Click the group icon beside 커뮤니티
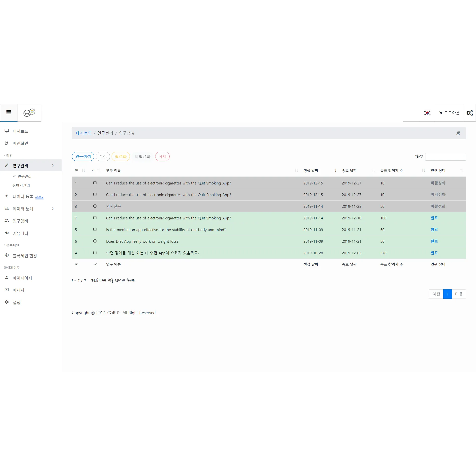This screenshot has height=476, width=476. tap(7, 233)
